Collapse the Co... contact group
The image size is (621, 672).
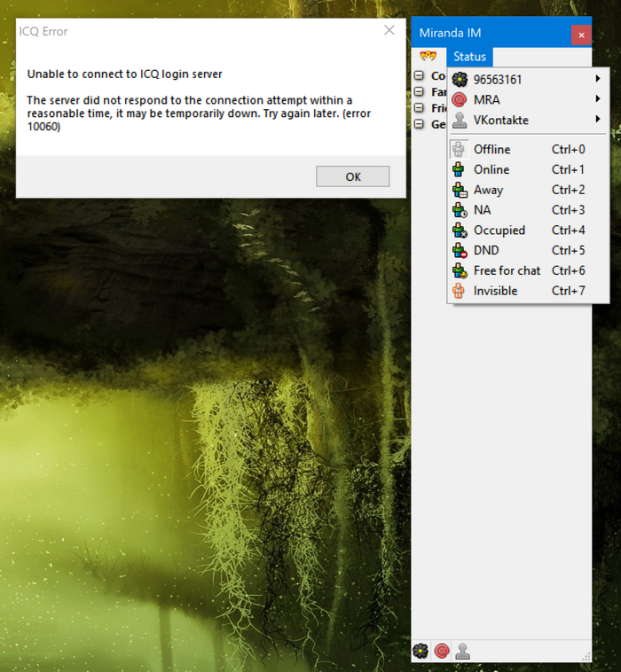tap(419, 75)
